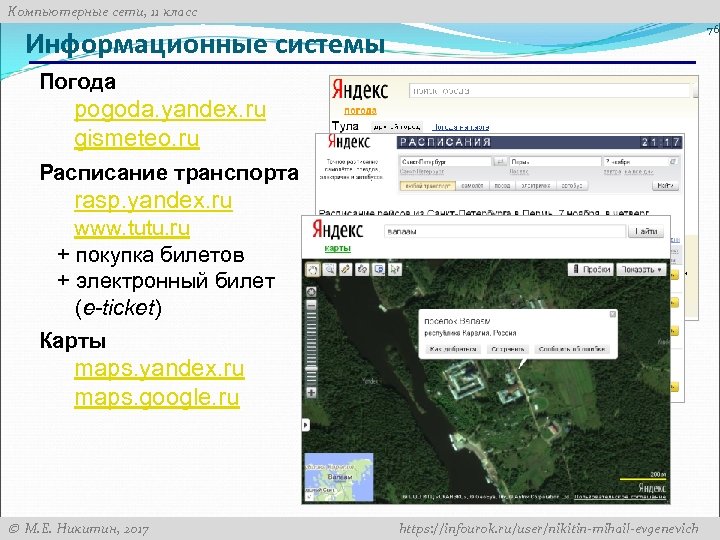720x540 pixels.
Task: Open gismeteo.ru link
Action: click(136, 139)
